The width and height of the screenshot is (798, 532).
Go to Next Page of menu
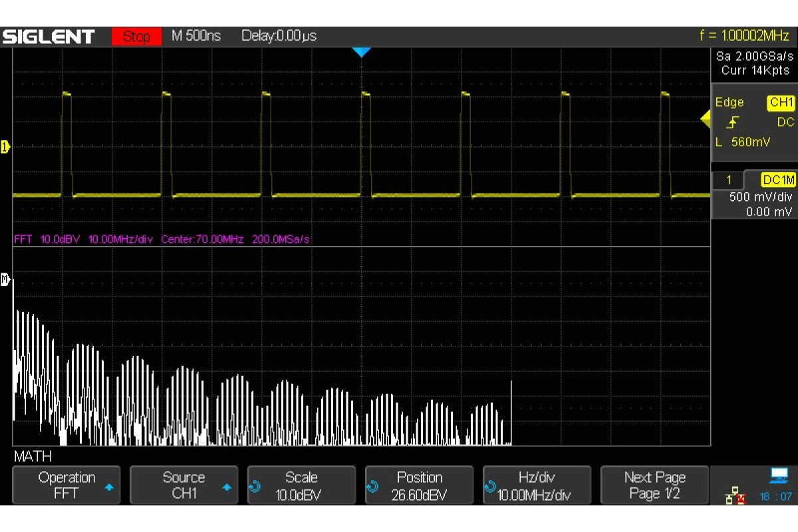tap(654, 485)
